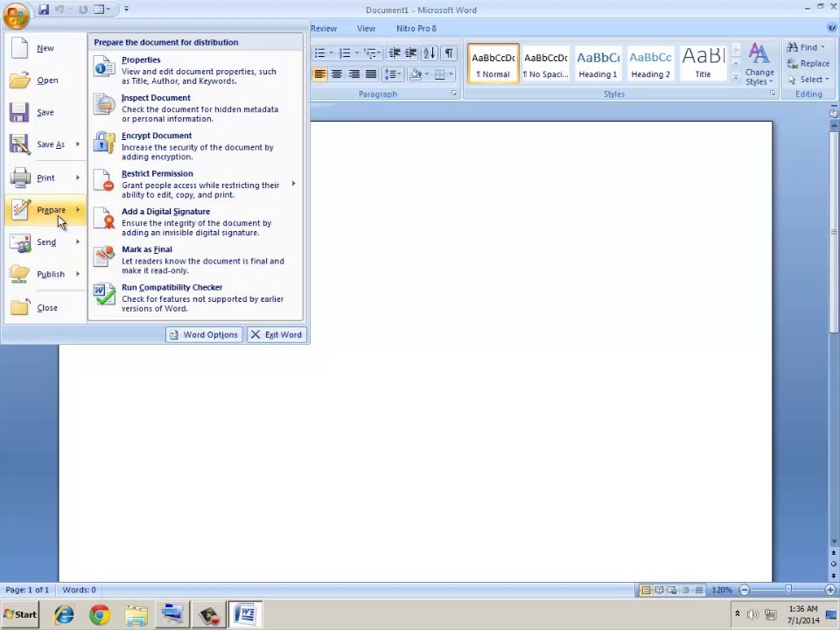The width and height of the screenshot is (840, 630).
Task: Choose Encrypt Document
Action: 195,146
